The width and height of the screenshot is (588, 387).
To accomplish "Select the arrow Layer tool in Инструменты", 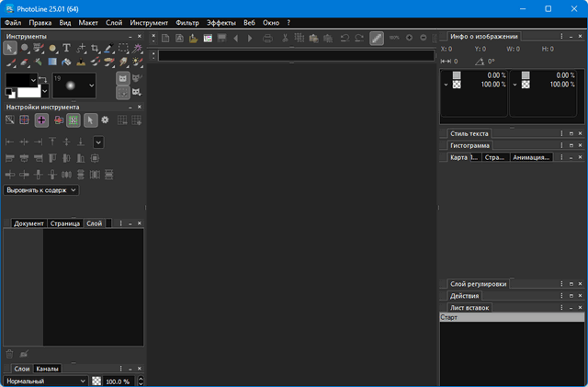I will click(10, 48).
